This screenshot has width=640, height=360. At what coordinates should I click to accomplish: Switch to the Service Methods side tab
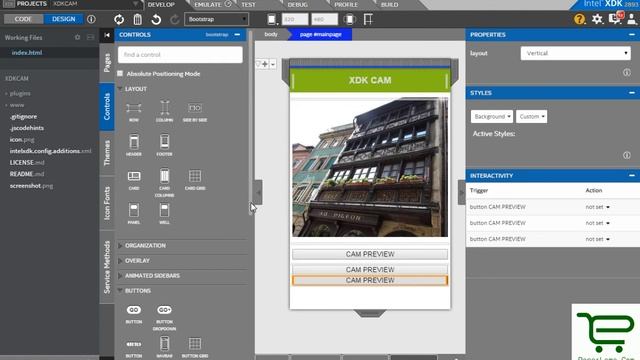(107, 267)
